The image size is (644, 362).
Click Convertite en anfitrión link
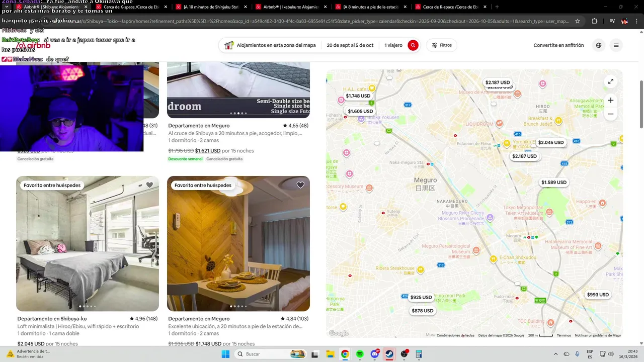coord(558,45)
